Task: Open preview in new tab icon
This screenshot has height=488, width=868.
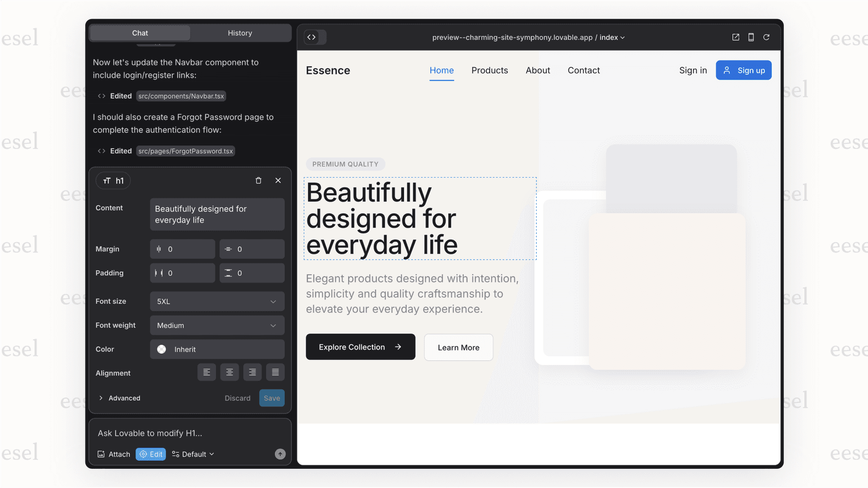Action: click(x=735, y=37)
